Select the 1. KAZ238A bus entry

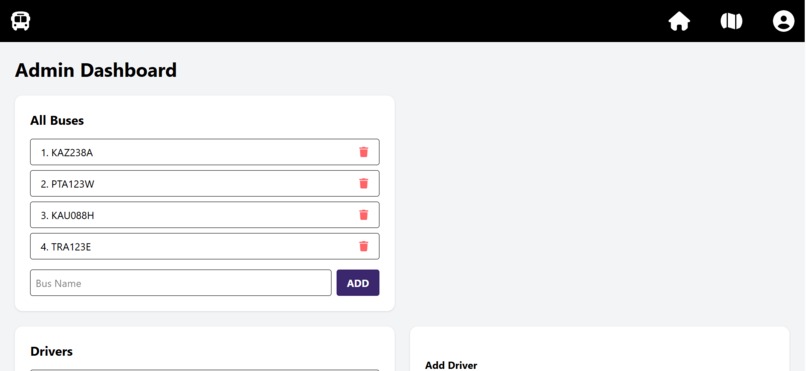(x=205, y=152)
